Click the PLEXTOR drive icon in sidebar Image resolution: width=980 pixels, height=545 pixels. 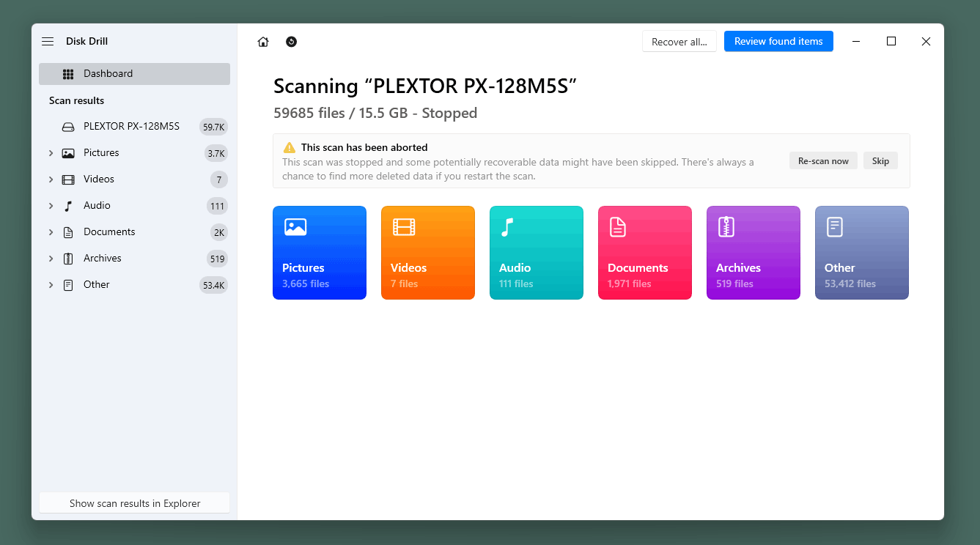(x=68, y=127)
